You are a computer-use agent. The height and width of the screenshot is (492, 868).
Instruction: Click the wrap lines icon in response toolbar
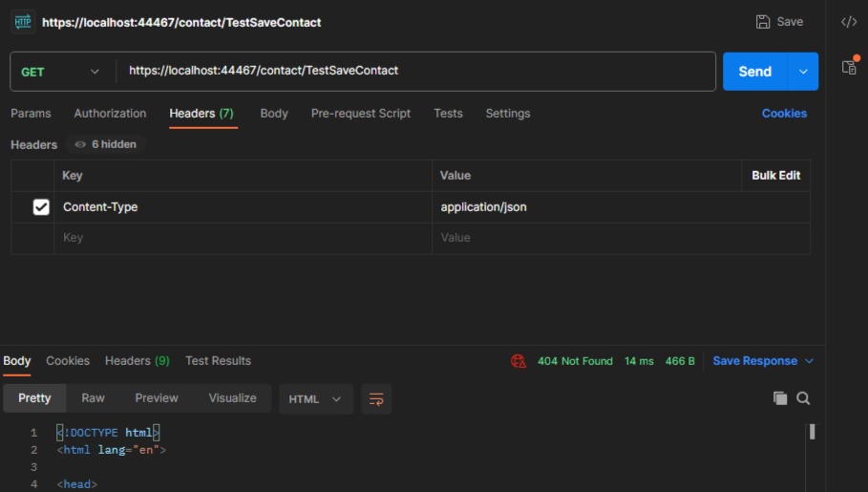tap(376, 399)
